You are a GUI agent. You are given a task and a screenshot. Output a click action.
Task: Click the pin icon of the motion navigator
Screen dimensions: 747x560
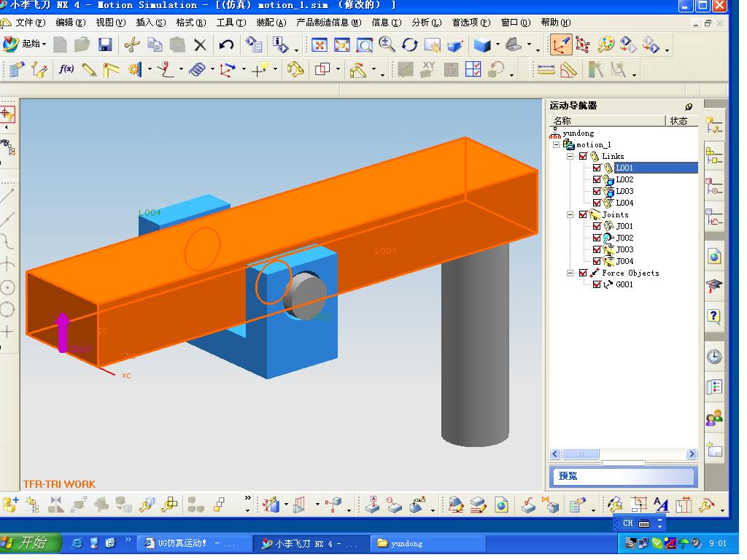pyautogui.click(x=689, y=106)
